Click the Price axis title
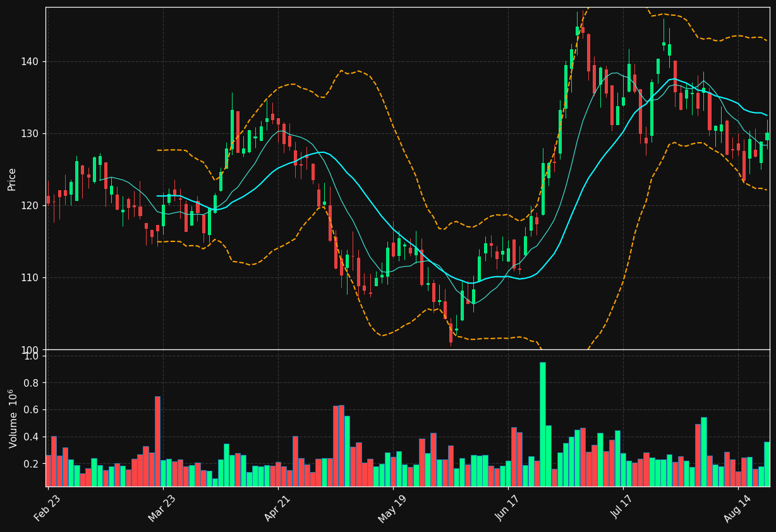 click(12, 179)
